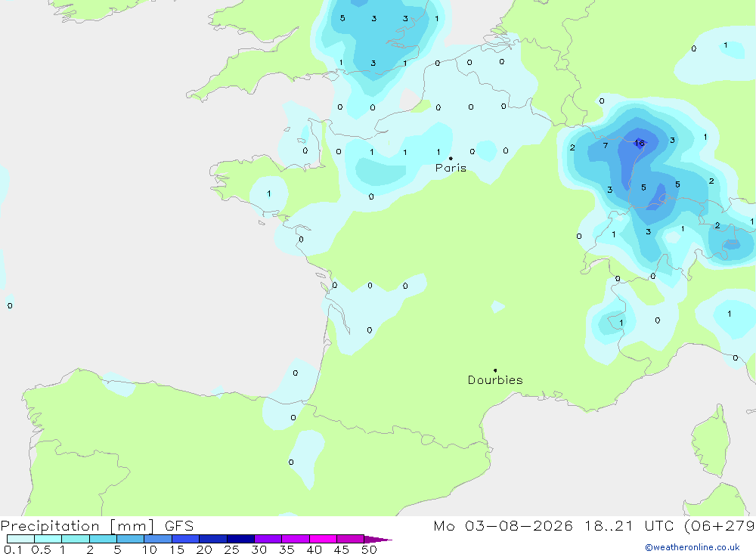Viewport: 756px width, 554px height.
Task: Click the legend scale label '25'
Action: point(232,549)
